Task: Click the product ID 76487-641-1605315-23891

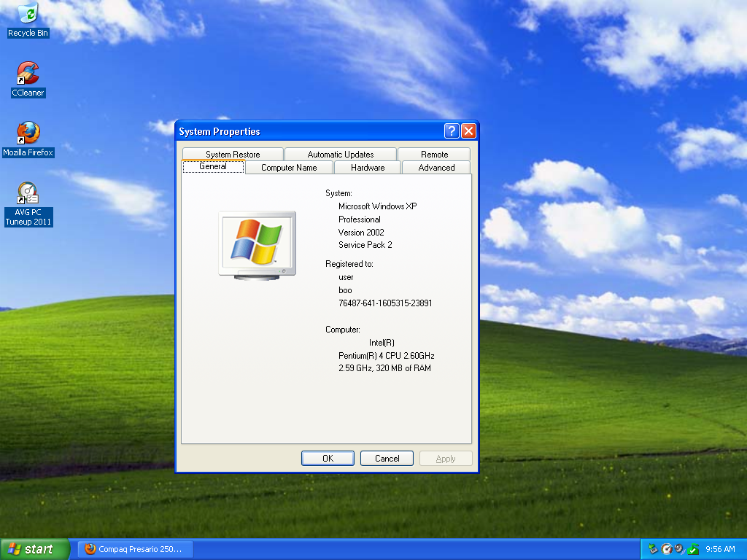Action: click(385, 303)
